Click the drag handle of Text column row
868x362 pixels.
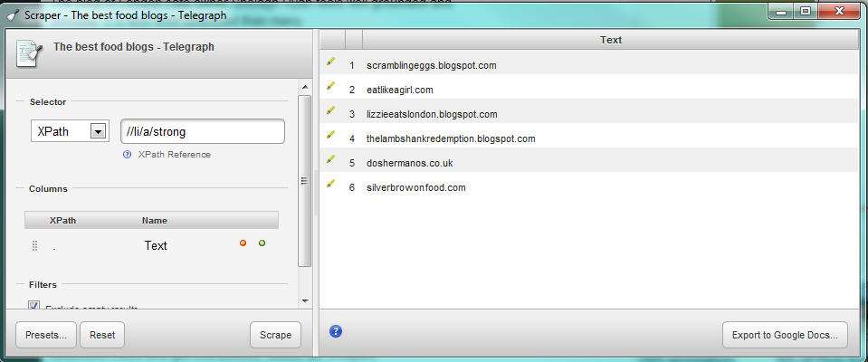click(35, 246)
